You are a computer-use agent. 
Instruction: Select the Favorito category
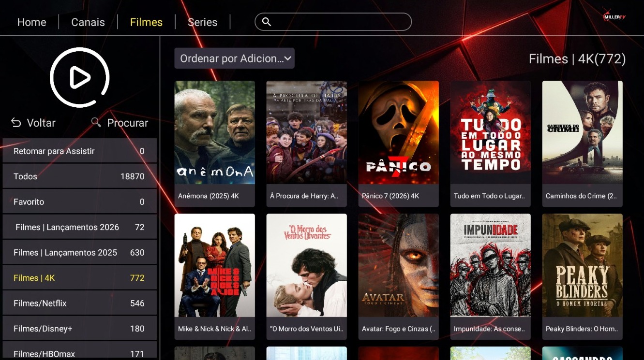79,202
